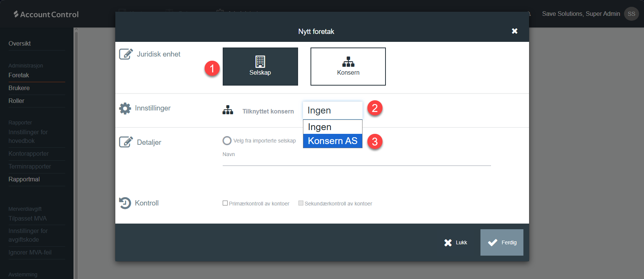Click the Kontroll history icon

click(x=125, y=203)
